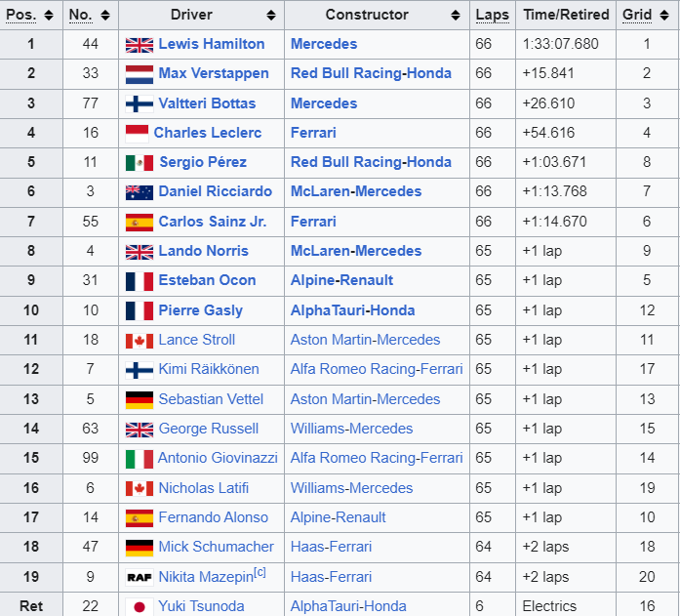Open Haas-Ferrari link in Schumacher row
680x616 pixels.
click(332, 547)
